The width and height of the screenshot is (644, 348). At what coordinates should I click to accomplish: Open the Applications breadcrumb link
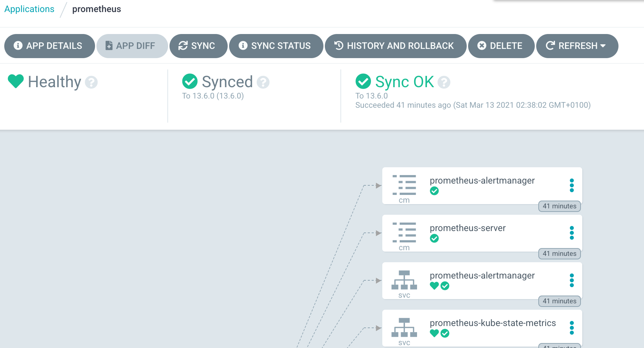click(x=29, y=9)
